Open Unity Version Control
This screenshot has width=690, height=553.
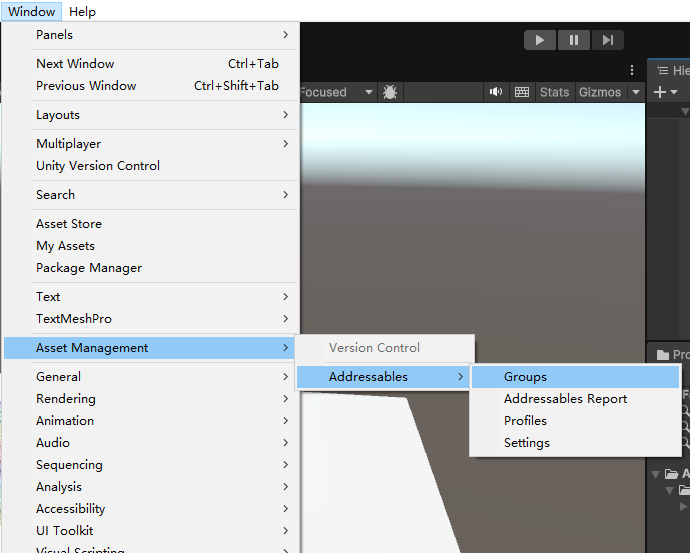150,166
